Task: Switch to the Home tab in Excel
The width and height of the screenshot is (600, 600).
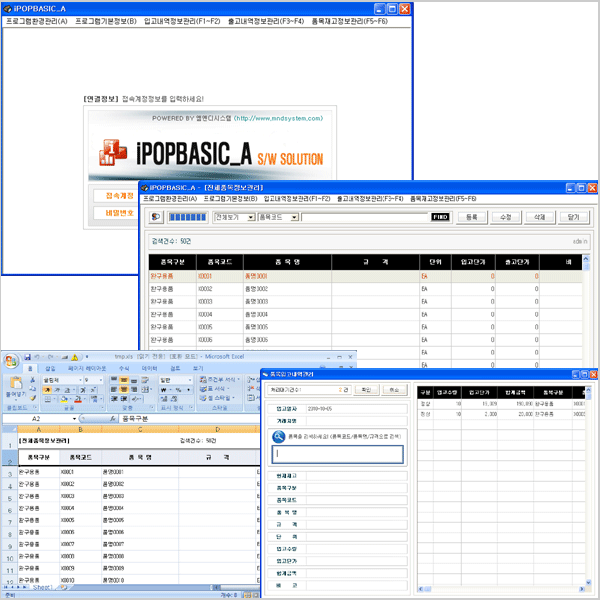Action: point(30,369)
